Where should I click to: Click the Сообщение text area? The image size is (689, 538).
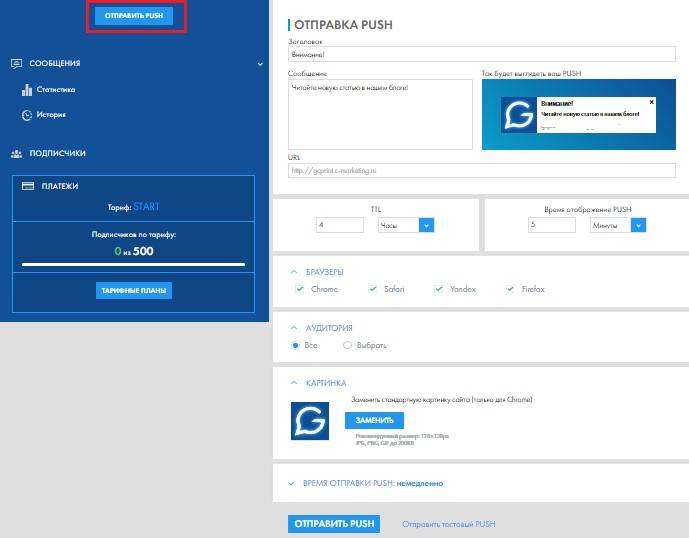[x=380, y=114]
